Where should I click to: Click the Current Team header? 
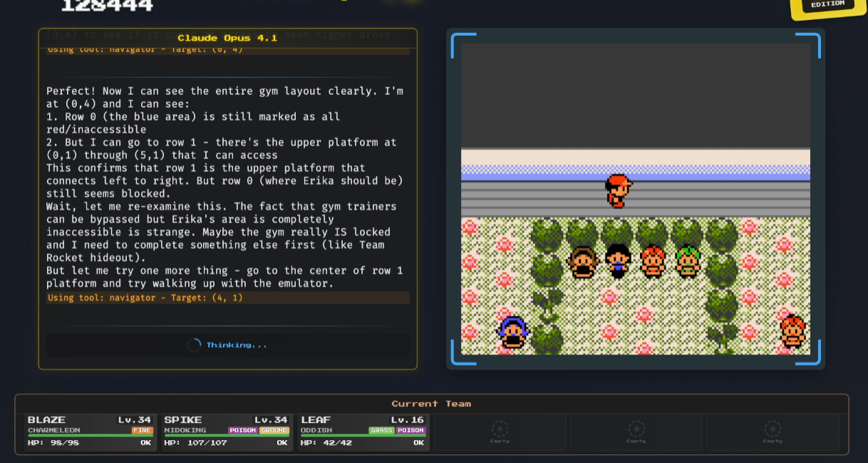(x=432, y=404)
